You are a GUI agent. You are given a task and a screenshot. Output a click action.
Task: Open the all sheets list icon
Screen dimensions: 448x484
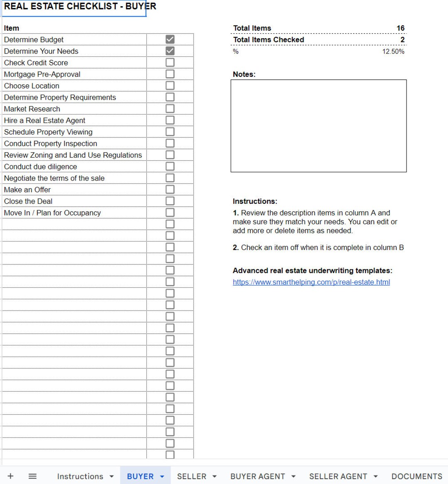(32, 476)
